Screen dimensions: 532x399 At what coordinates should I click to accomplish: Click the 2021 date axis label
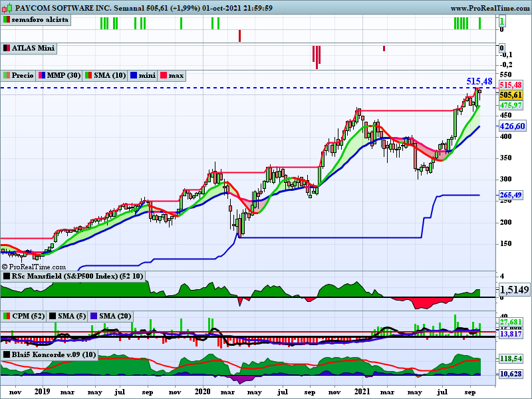click(x=362, y=392)
